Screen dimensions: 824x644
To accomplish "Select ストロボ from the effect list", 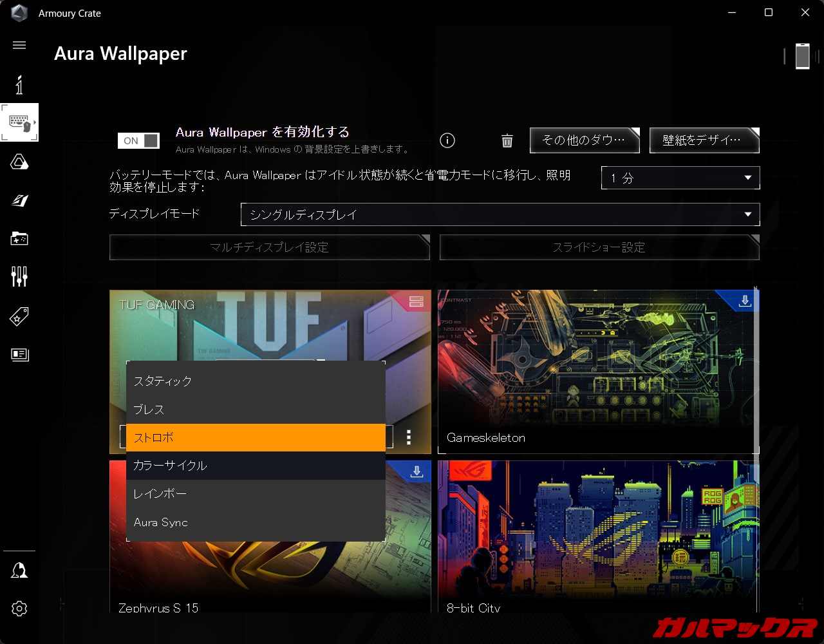I will pos(256,437).
